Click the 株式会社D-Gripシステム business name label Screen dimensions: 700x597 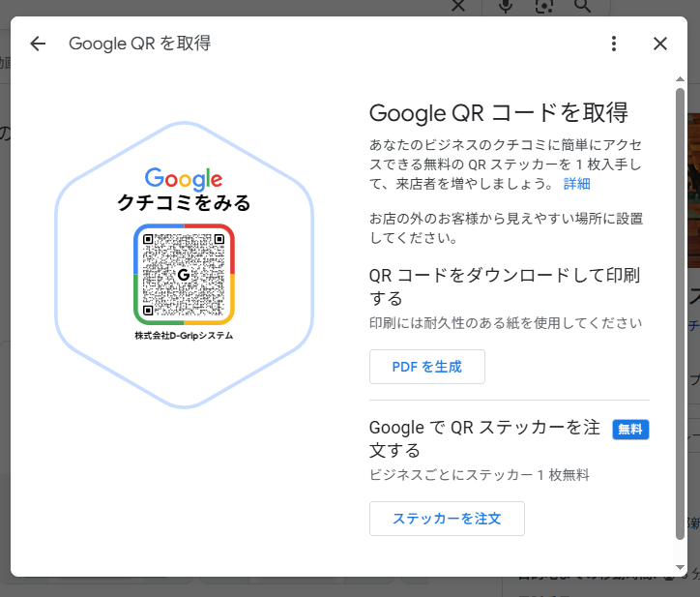tap(184, 336)
